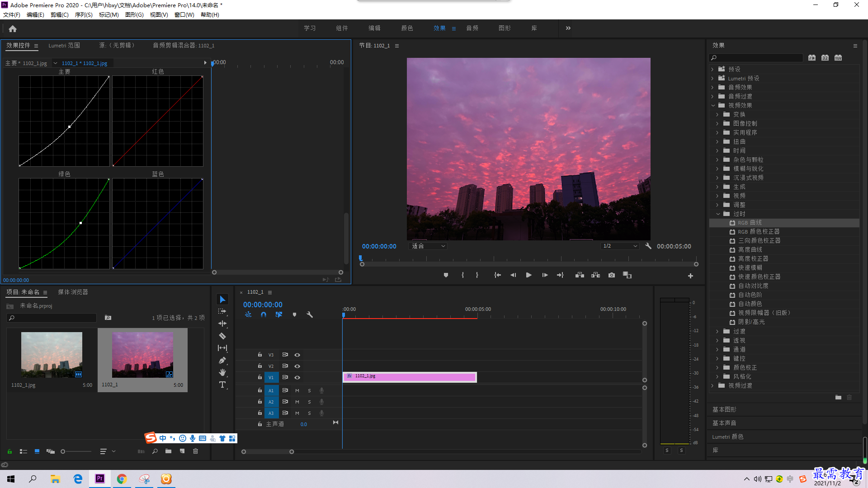
Task: Open program monitor settings wrench
Action: (648, 246)
